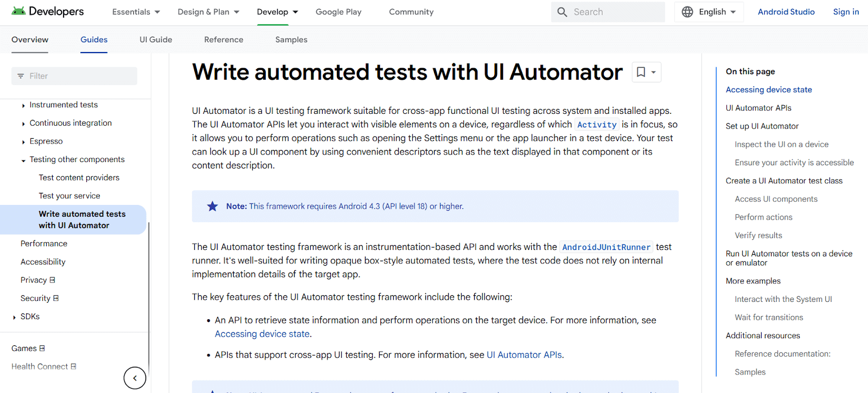
Task: Jump to Run UI Automator tests on a device
Action: (x=789, y=258)
